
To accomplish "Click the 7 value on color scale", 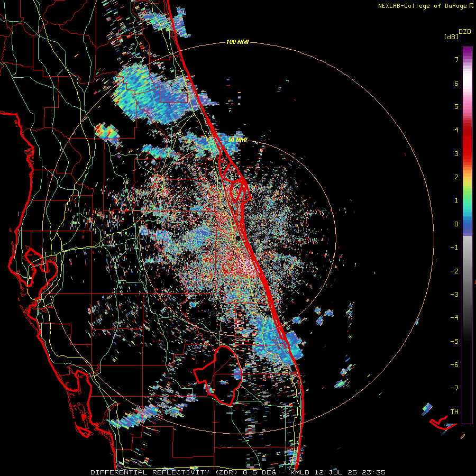I will (x=456, y=59).
